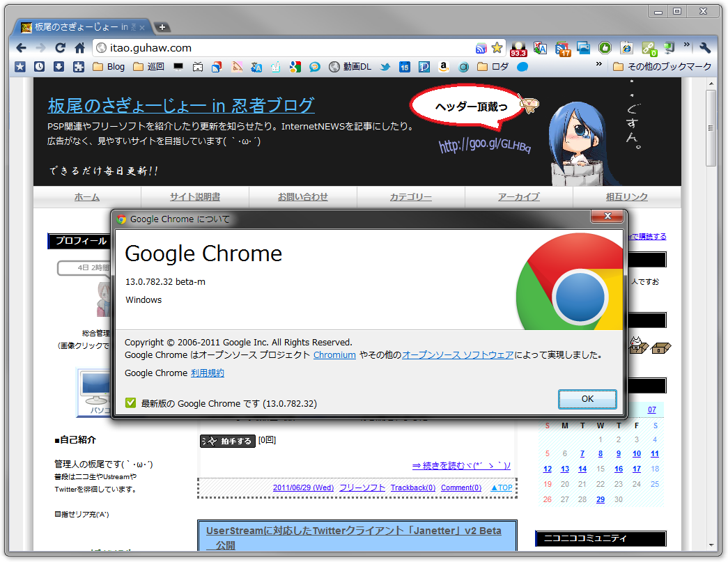Open the downloads bookmark icon

pyautogui.click(x=59, y=67)
